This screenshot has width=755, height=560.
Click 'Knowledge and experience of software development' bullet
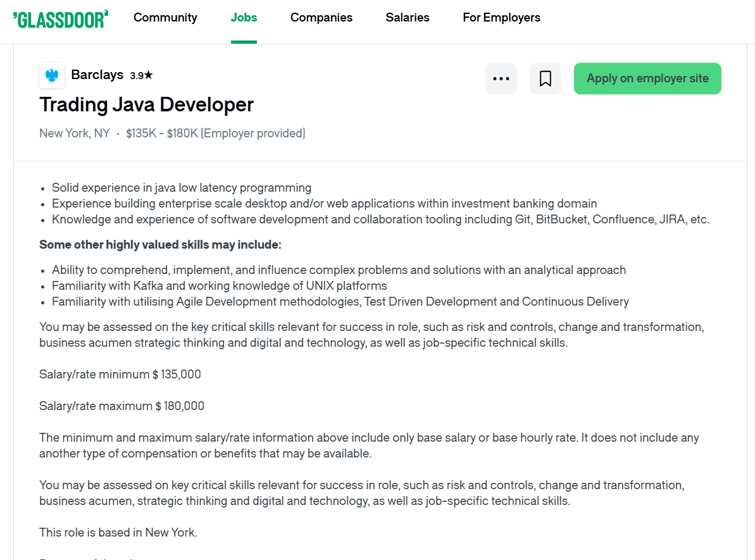tap(380, 220)
